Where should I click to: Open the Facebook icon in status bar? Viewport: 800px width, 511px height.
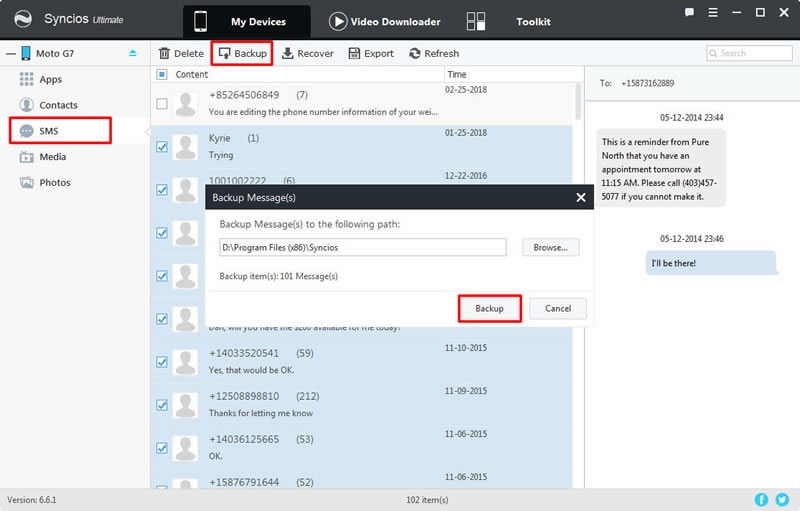tap(761, 499)
